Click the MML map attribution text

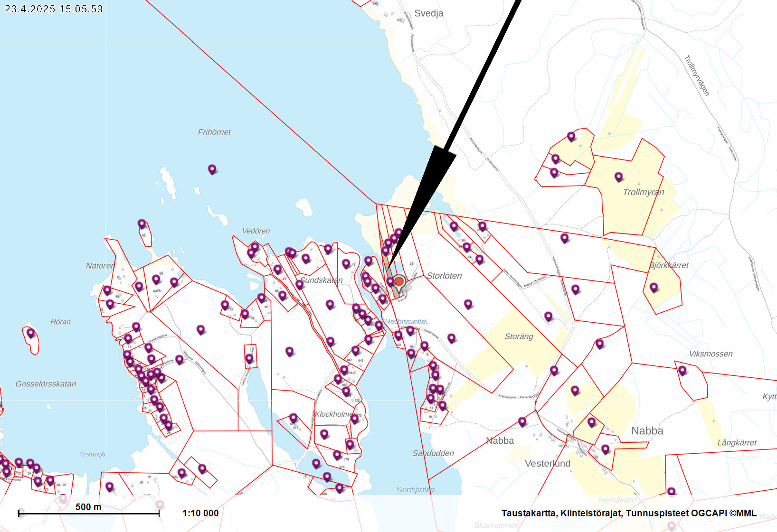pos(628,513)
